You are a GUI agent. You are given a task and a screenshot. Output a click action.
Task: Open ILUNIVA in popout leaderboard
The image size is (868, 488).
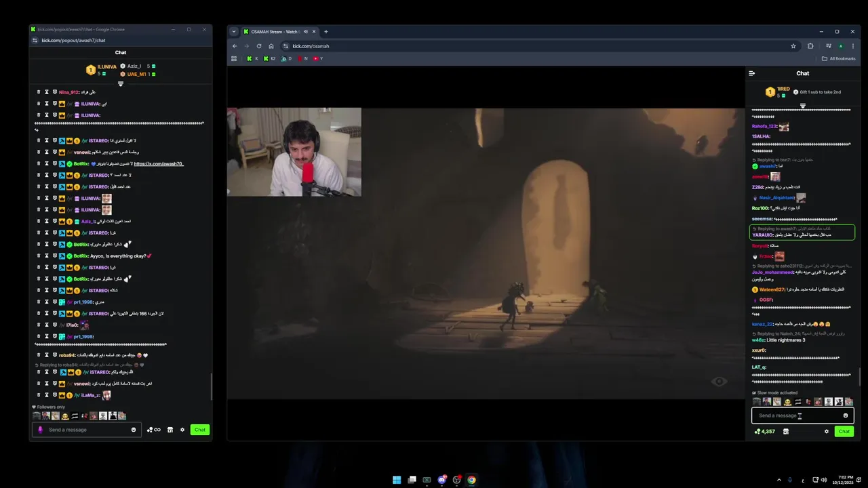[x=107, y=66]
